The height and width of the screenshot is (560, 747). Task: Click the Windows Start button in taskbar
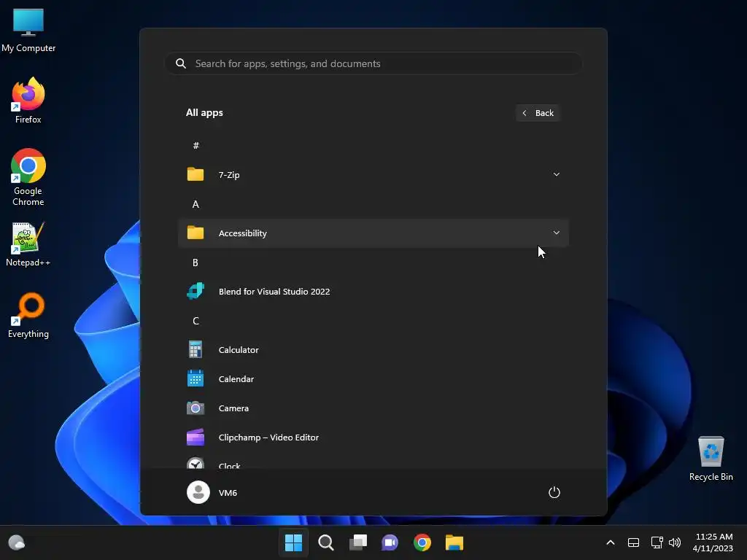click(x=293, y=542)
